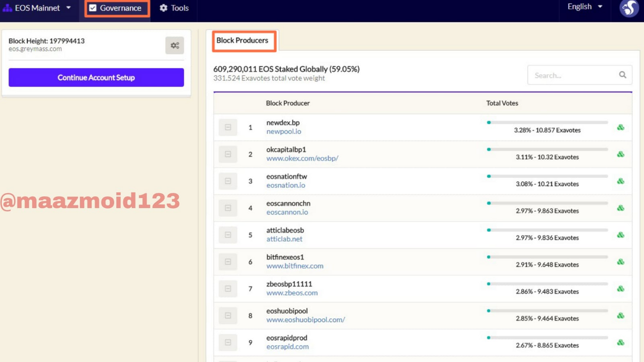Click Continue Account Setup button
This screenshot has width=644, height=362.
(x=96, y=78)
